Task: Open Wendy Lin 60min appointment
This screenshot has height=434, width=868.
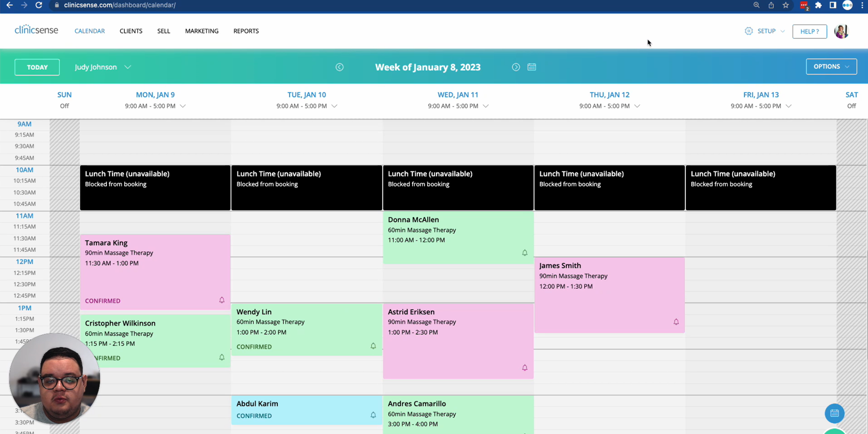Action: click(x=307, y=329)
